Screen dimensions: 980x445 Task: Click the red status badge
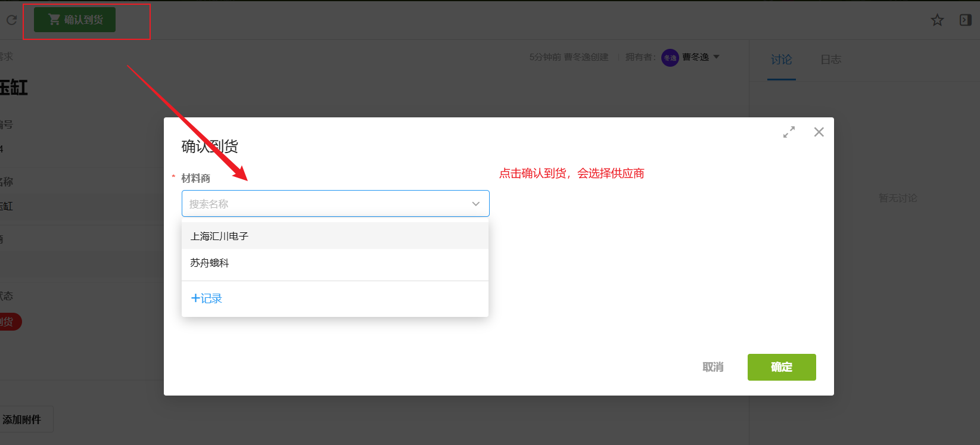pyautogui.click(x=8, y=322)
